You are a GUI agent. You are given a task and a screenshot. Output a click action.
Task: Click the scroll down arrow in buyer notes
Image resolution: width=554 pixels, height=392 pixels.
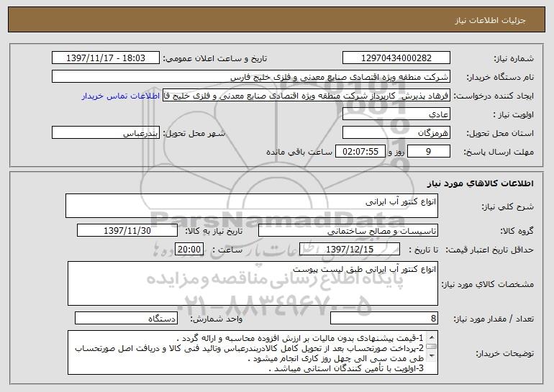click(x=432, y=355)
